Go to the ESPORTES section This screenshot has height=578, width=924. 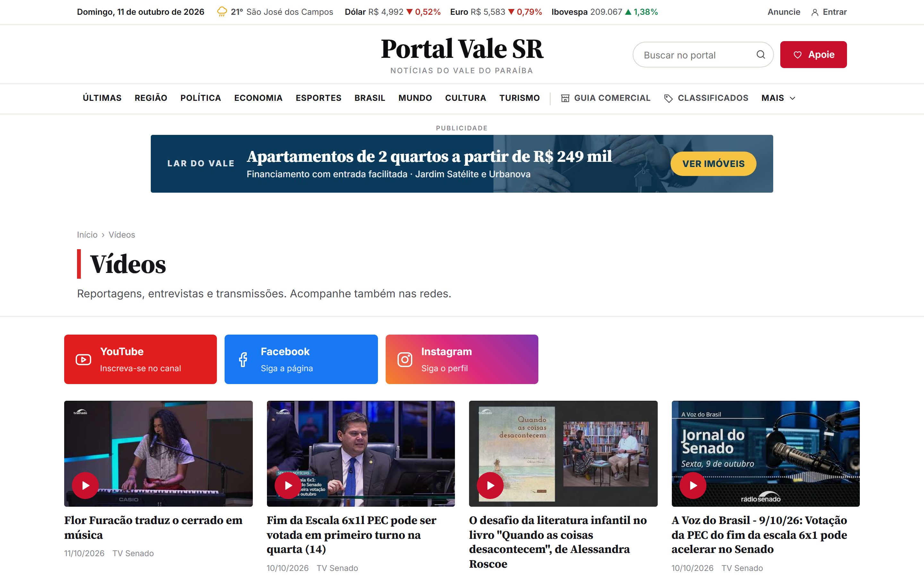pos(319,98)
